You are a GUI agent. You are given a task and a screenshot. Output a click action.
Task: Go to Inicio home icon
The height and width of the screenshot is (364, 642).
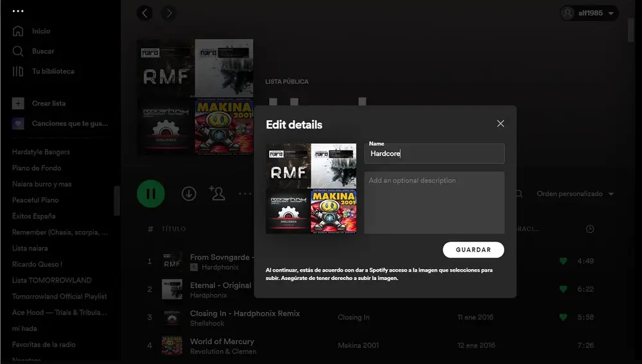tap(18, 31)
